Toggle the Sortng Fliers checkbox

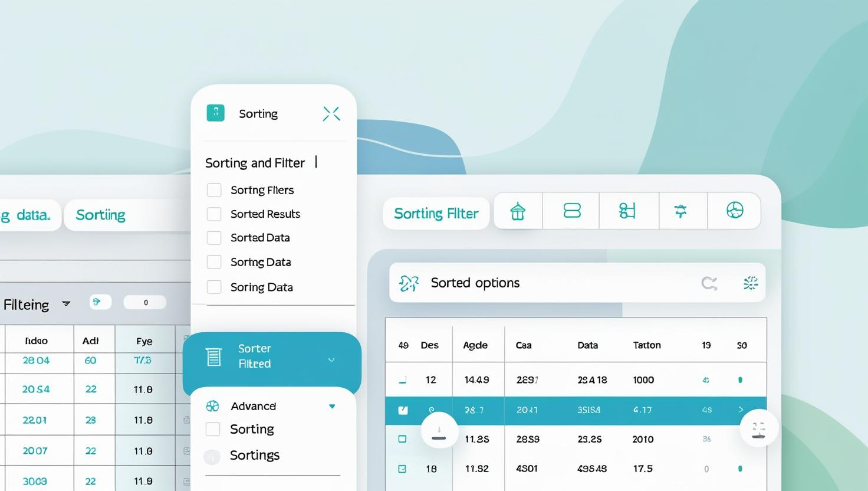(214, 190)
